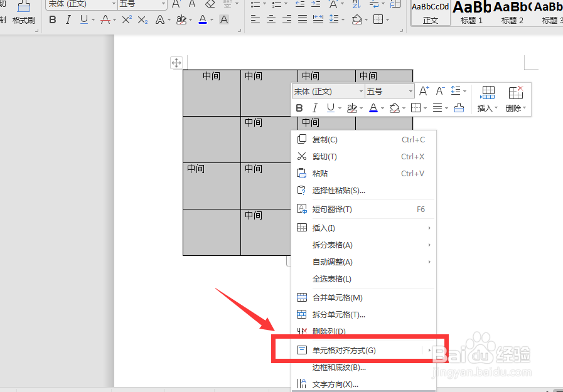Click the Decrease Font Size icon on mini toolbar
Screen dimensions: 563x392
click(440, 90)
